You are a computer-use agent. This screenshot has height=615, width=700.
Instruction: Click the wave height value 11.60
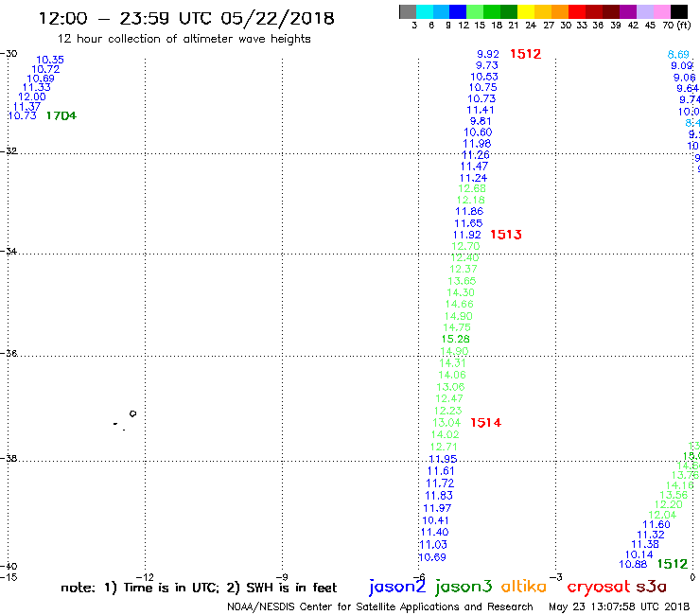656,525
